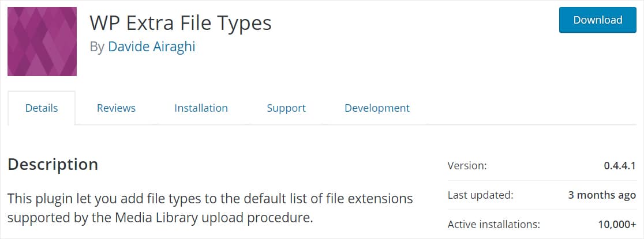Click the WP Extra File Types title
Image resolution: width=644 pixels, height=239 pixels.
pos(181,23)
